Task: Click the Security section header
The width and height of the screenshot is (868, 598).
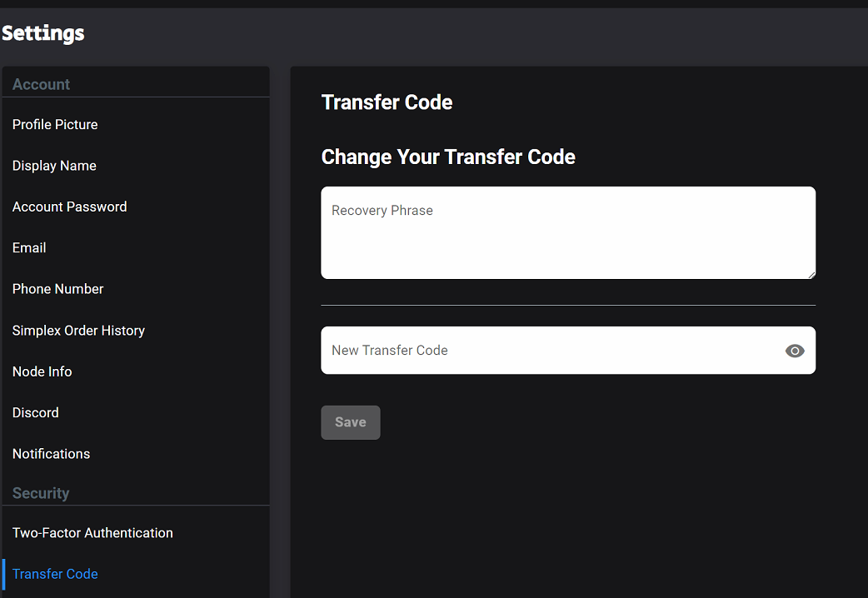Action: pyautogui.click(x=41, y=493)
